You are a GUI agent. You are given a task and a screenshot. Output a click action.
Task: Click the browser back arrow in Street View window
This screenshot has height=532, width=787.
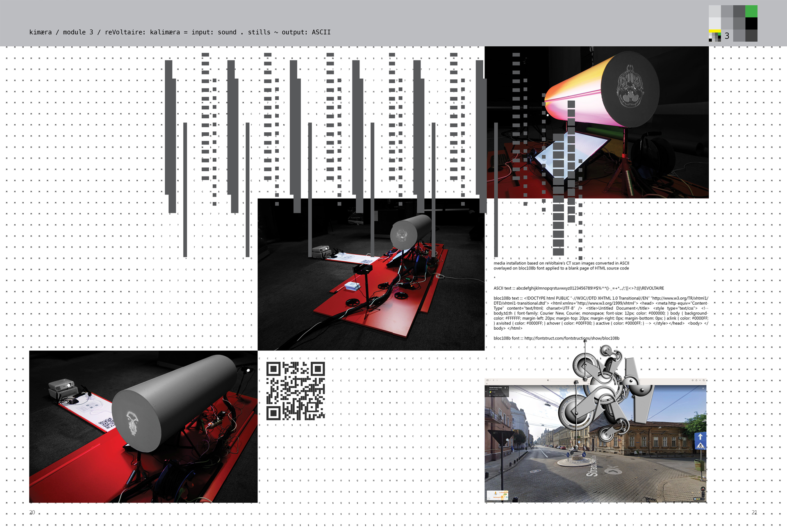[x=494, y=380]
